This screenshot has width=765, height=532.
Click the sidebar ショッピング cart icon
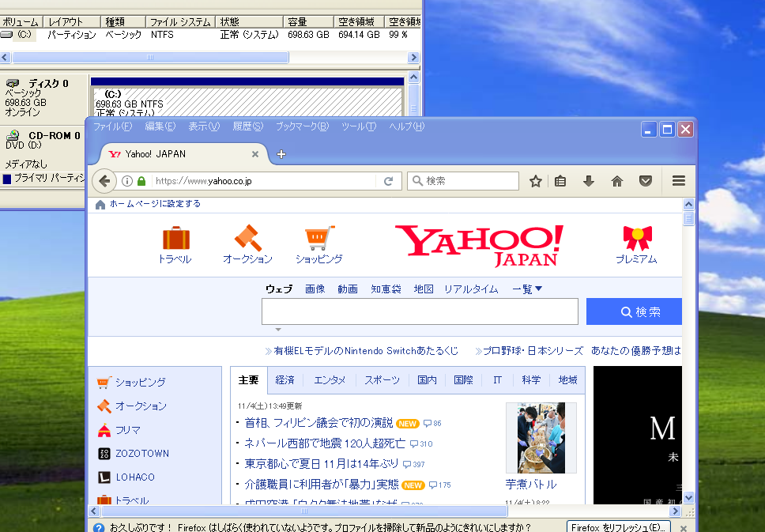click(104, 382)
